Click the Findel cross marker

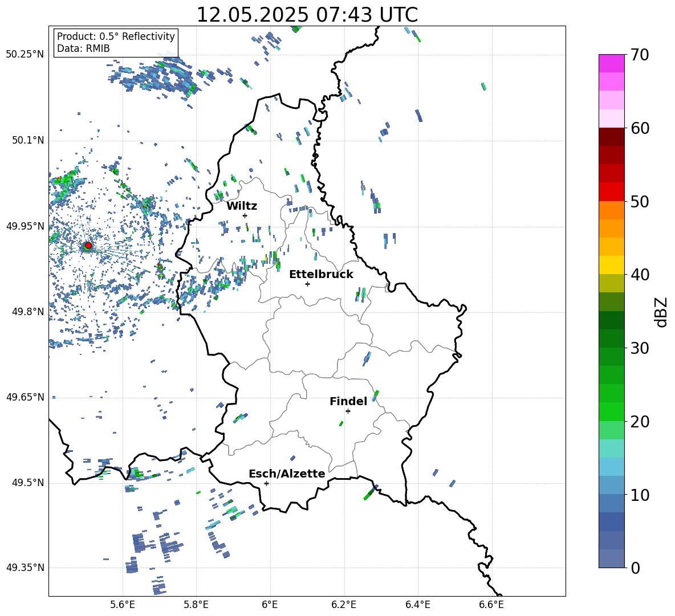348,411
